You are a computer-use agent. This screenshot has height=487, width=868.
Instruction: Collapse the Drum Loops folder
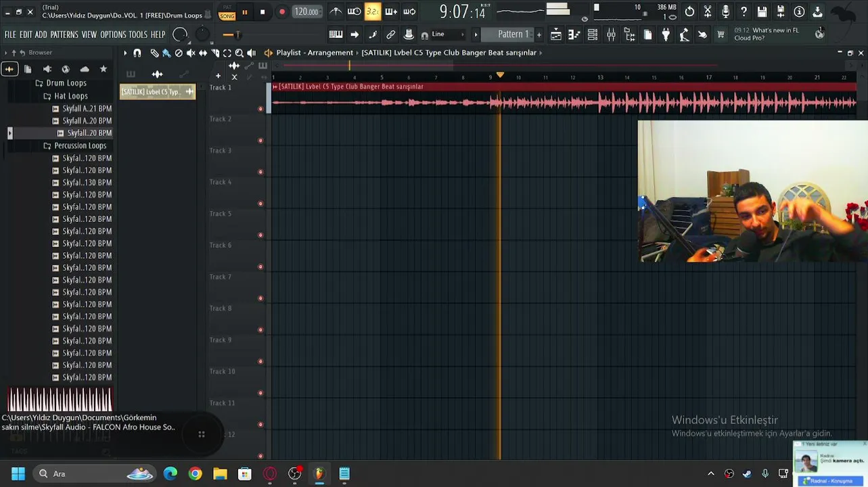[66, 83]
